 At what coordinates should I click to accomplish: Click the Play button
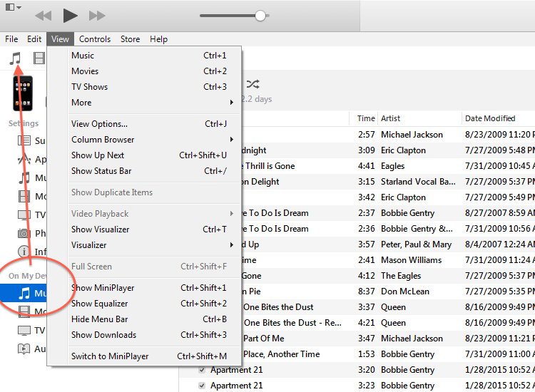coord(70,16)
